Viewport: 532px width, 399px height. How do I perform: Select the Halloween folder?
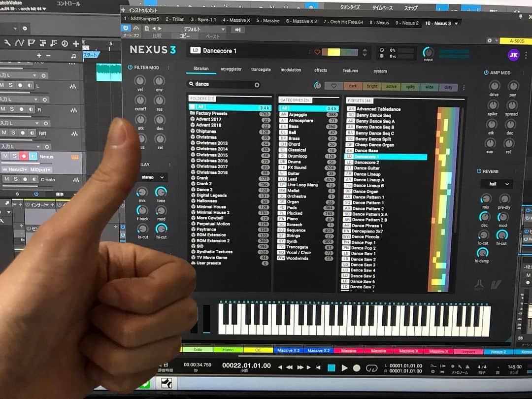coord(230,201)
